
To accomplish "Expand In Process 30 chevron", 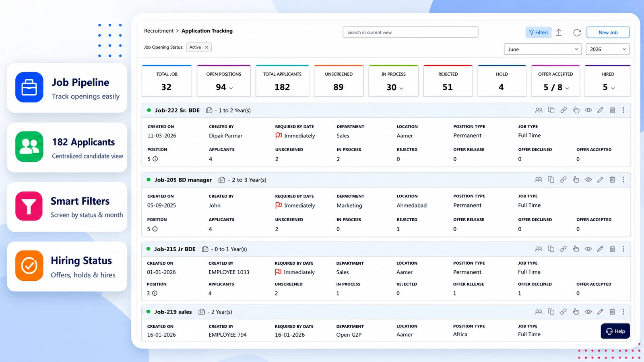I will tap(401, 88).
